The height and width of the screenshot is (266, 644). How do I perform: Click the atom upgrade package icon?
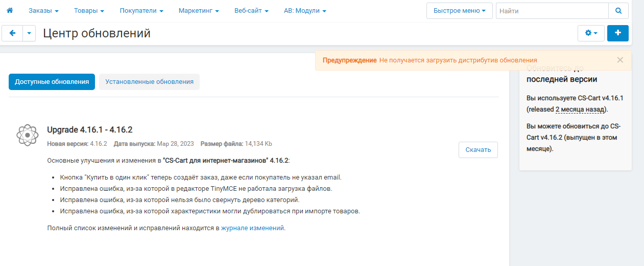pyautogui.click(x=28, y=135)
